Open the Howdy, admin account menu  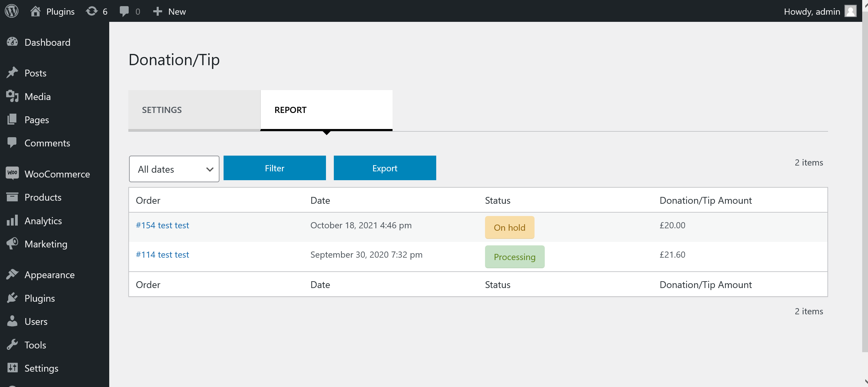(812, 11)
